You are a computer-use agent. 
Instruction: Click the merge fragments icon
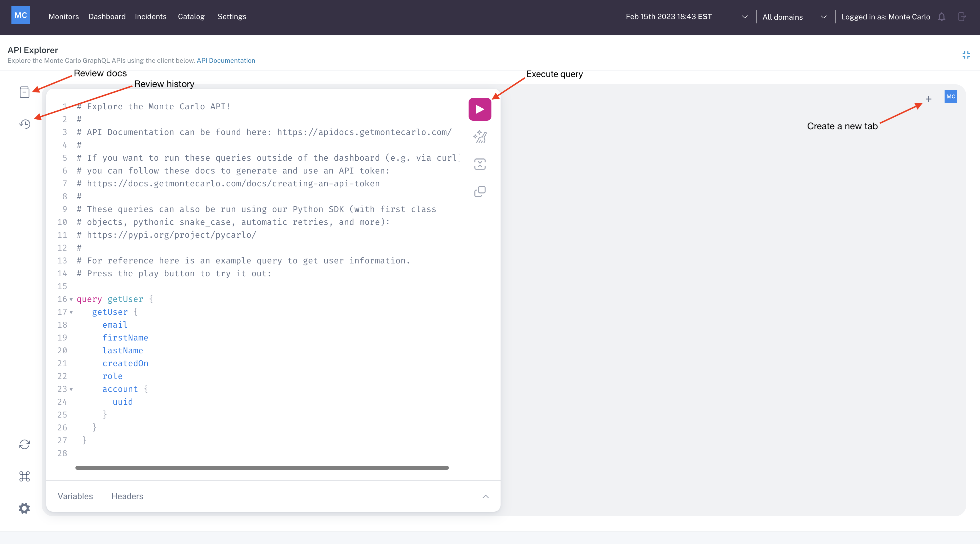tap(480, 164)
